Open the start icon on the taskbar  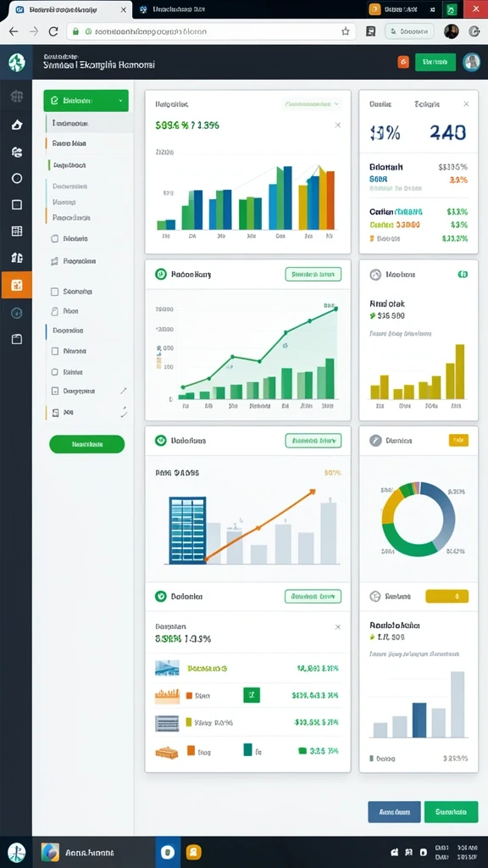pos(15,852)
